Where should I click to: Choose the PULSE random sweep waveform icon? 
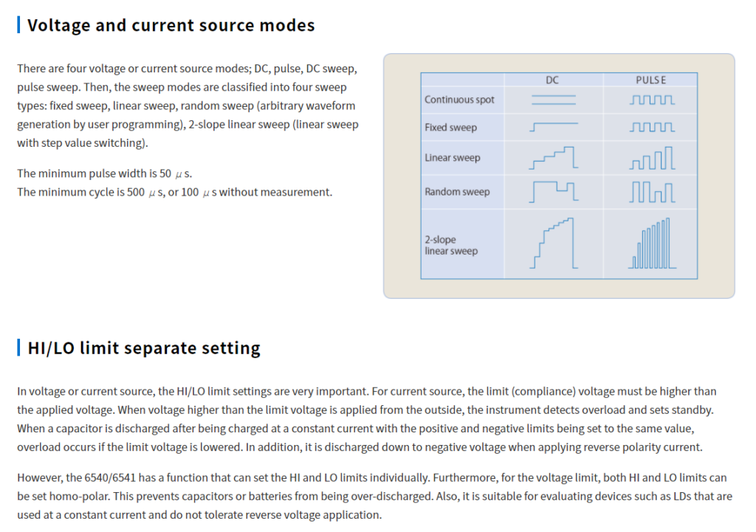[652, 191]
